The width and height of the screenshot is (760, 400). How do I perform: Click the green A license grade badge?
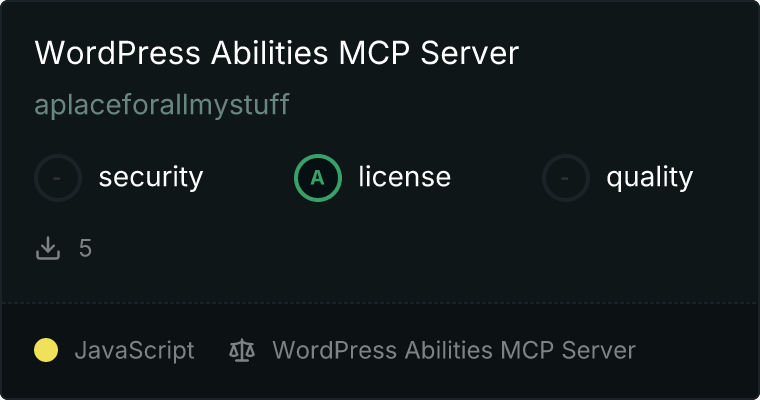pyautogui.click(x=318, y=178)
